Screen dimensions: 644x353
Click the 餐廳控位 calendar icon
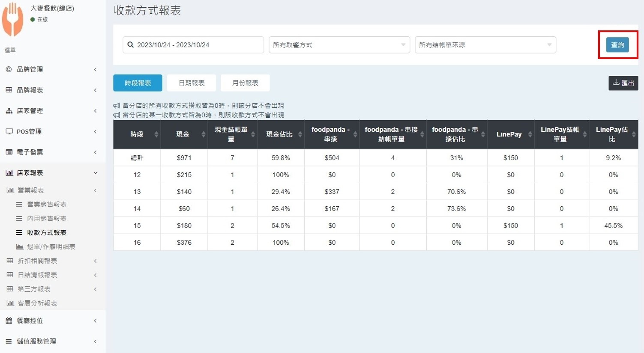click(9, 320)
